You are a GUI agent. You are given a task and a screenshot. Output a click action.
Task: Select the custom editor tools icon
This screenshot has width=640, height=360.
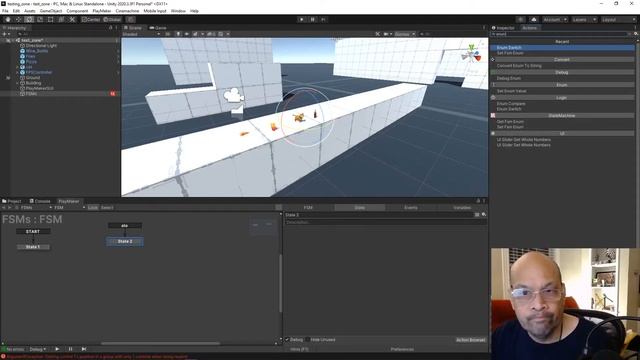pyautogui.click(x=72, y=19)
